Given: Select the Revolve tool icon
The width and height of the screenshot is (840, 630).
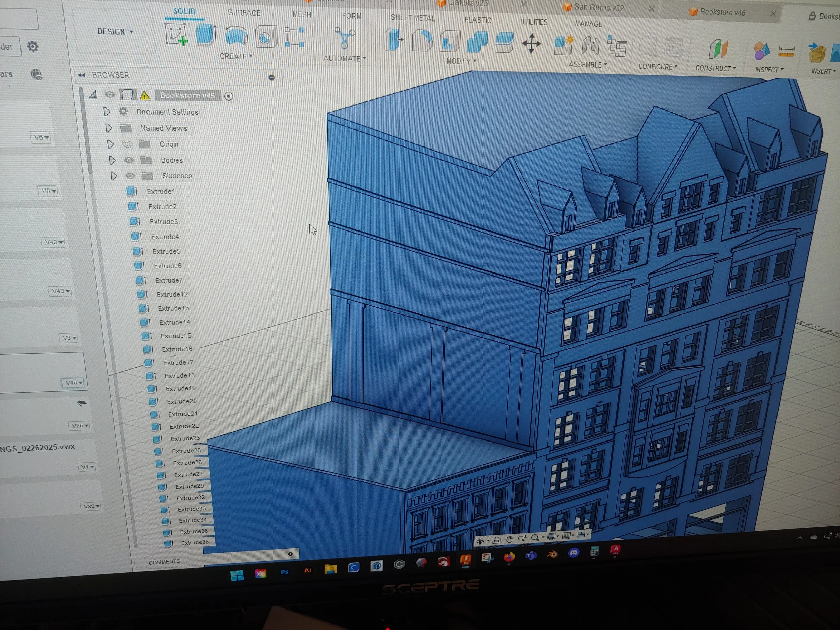Looking at the screenshot, I should [236, 36].
